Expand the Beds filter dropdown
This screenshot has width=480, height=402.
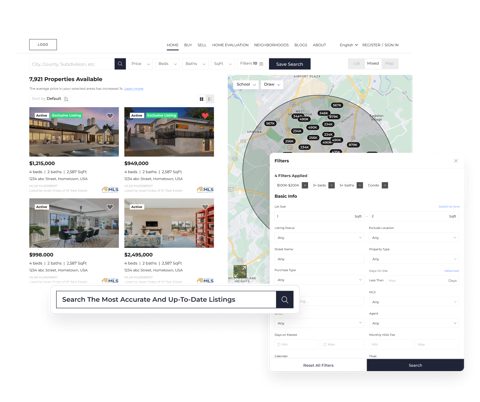coord(168,64)
